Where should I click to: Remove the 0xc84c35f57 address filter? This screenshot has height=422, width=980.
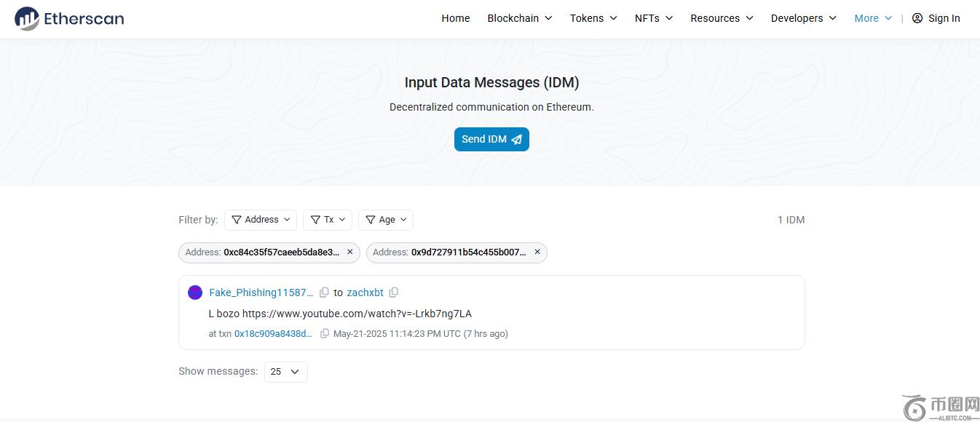[349, 252]
